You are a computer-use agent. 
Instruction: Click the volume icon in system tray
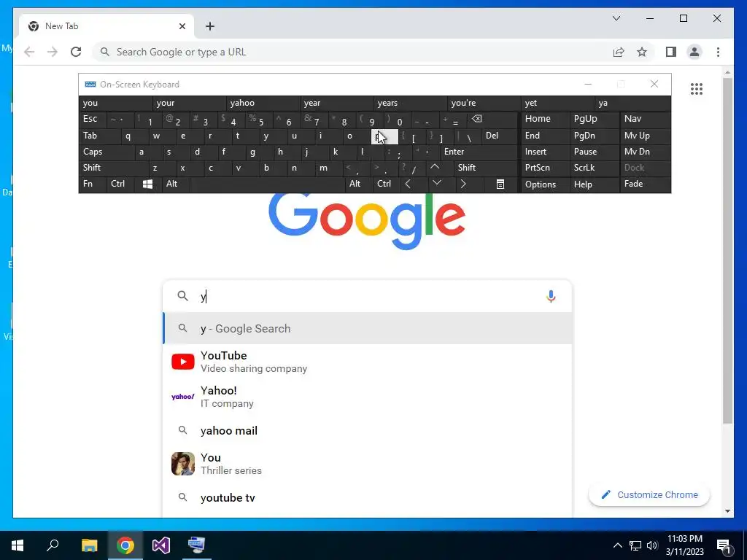point(652,545)
